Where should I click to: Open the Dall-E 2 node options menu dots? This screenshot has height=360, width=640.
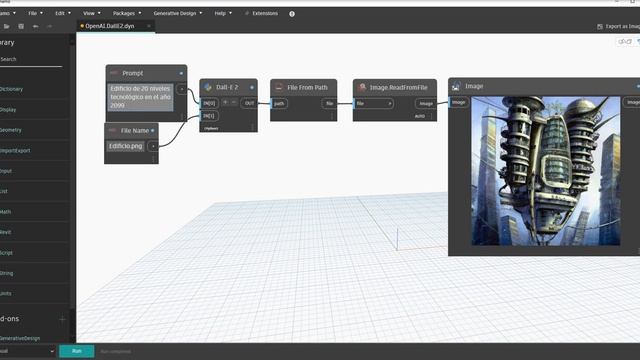(252, 128)
